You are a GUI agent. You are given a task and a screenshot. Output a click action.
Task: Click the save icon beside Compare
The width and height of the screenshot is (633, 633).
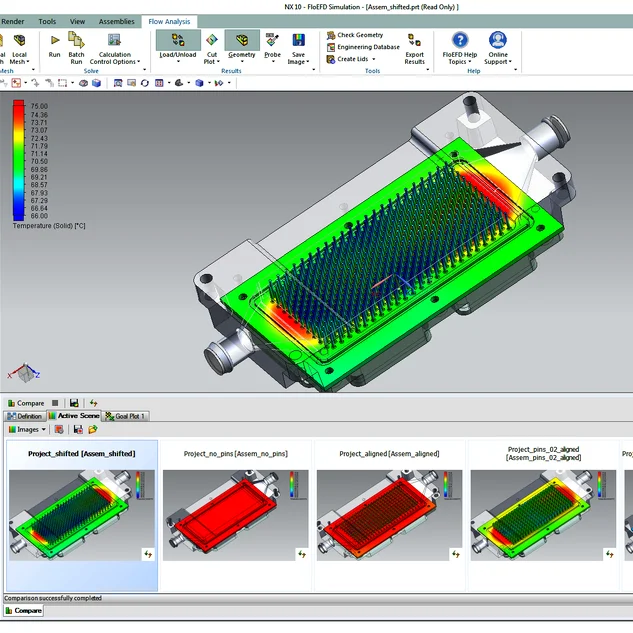(x=74, y=403)
